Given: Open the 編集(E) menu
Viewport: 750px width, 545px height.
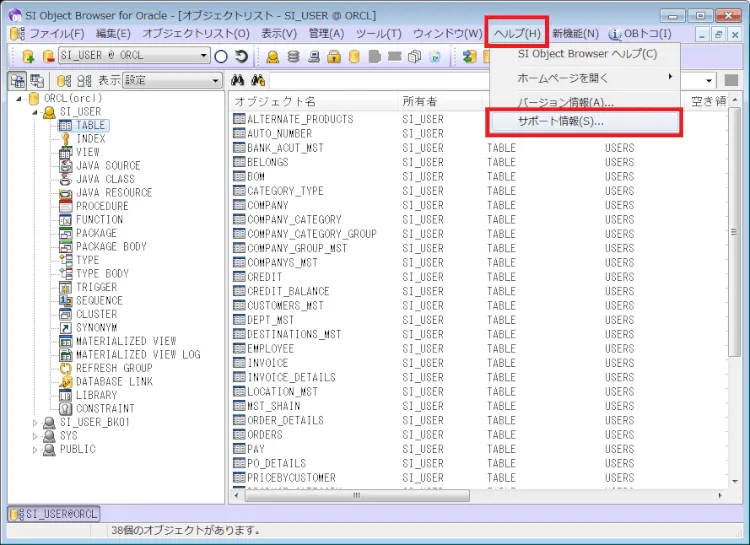Looking at the screenshot, I should [x=113, y=33].
